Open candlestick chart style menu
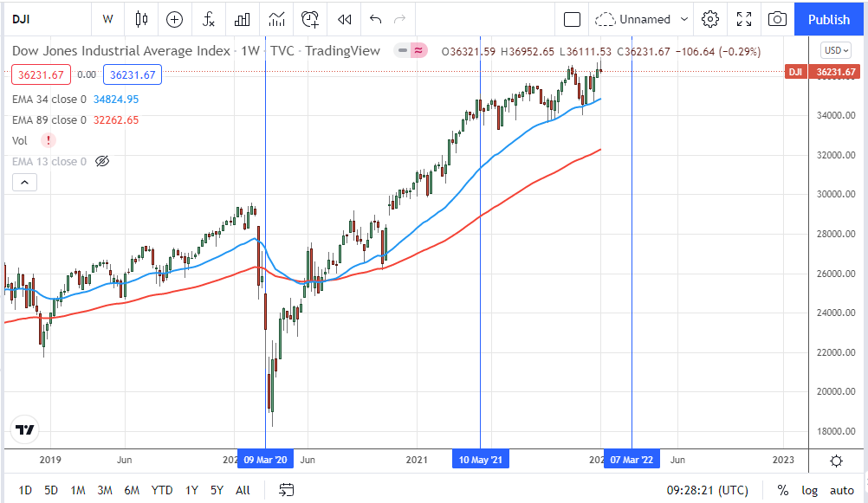Viewport: 868px width, 503px height. (141, 19)
